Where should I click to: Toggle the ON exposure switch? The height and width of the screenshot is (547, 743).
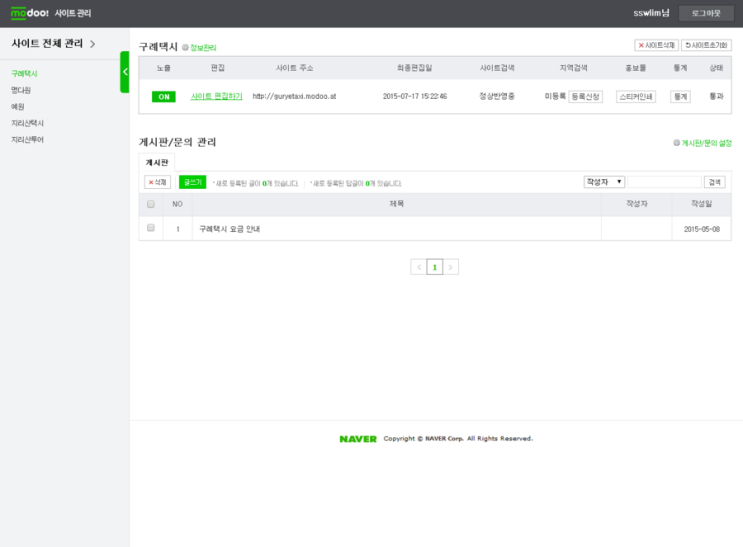coord(163,97)
